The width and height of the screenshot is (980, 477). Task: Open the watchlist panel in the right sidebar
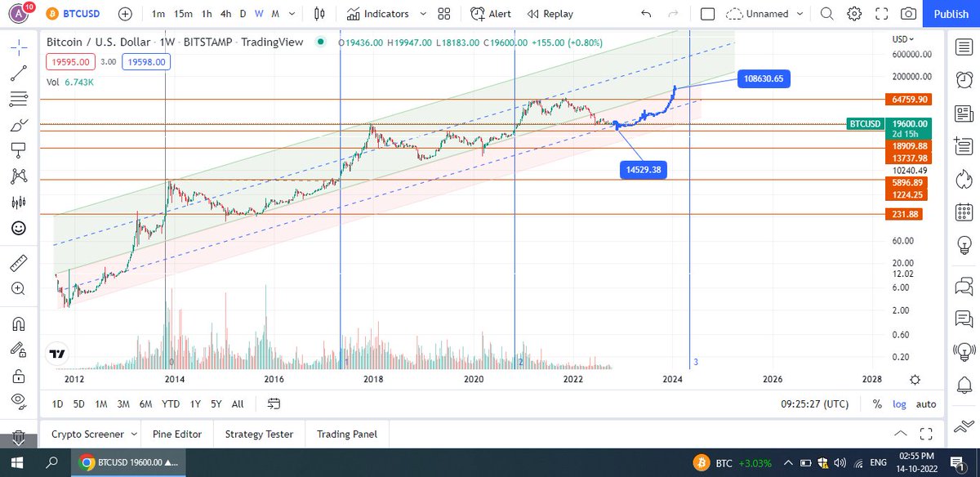pos(964,47)
